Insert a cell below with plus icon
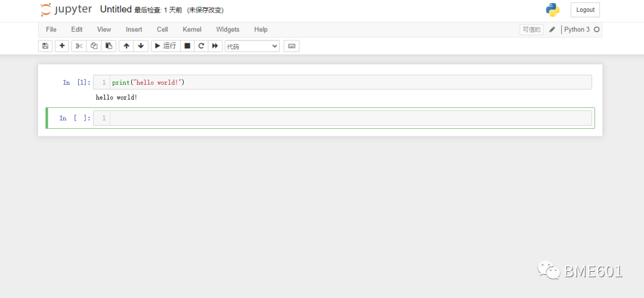The image size is (644, 298). (62, 46)
